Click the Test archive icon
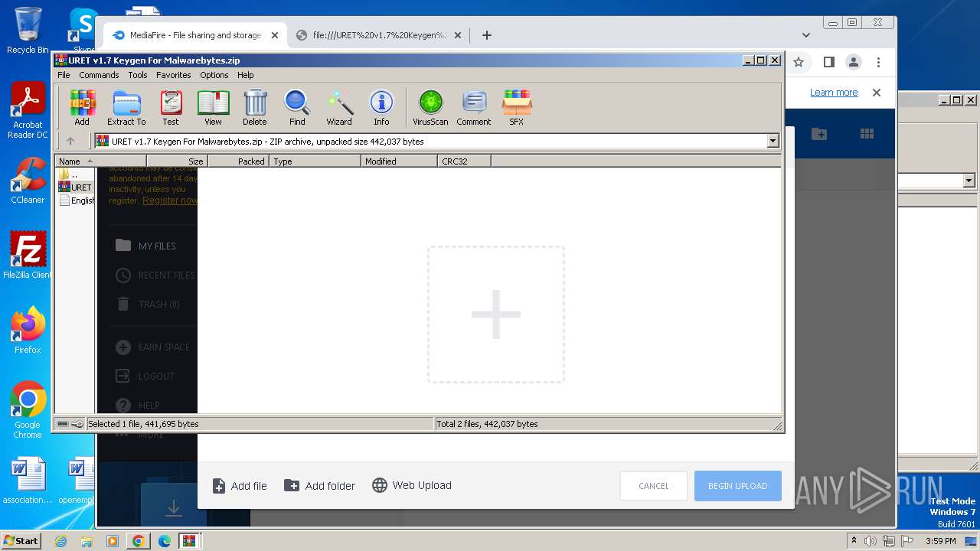 pyautogui.click(x=171, y=107)
